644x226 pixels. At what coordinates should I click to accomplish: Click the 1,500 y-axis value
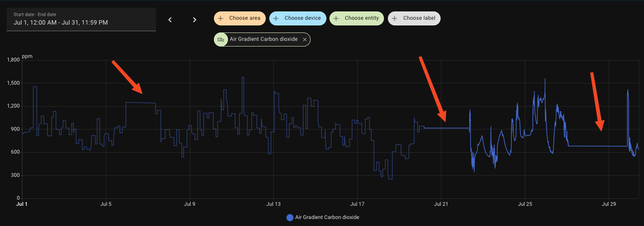(14, 83)
